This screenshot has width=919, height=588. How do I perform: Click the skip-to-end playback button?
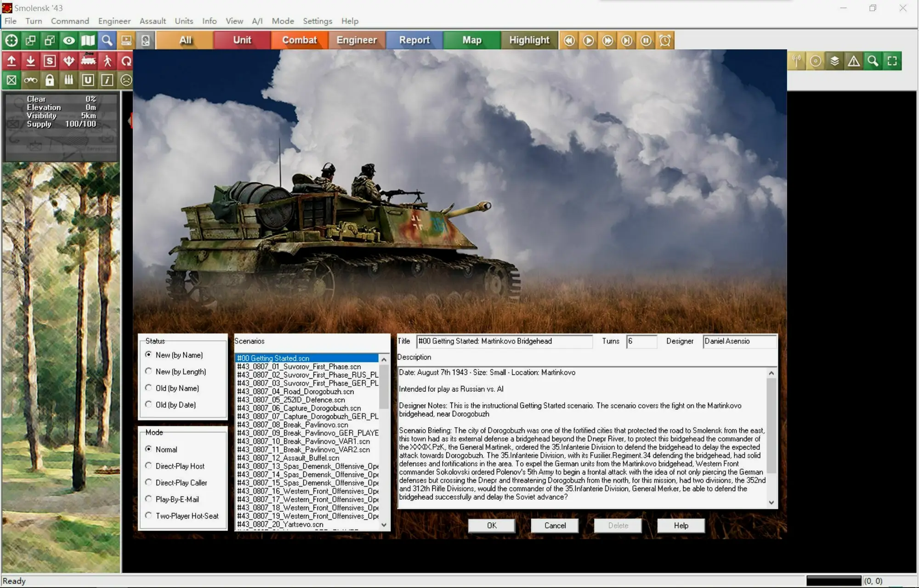point(627,40)
